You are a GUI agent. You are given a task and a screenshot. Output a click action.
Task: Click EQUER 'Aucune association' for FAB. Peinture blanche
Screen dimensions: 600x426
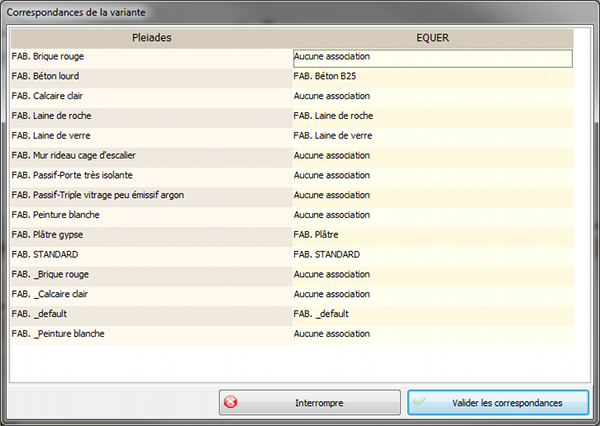point(433,217)
